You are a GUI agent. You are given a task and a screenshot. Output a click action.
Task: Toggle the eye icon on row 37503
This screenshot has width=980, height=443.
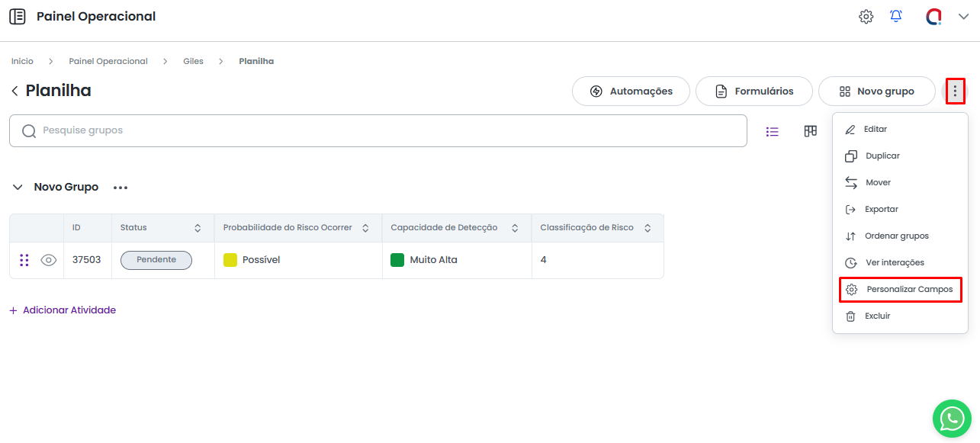click(x=49, y=260)
